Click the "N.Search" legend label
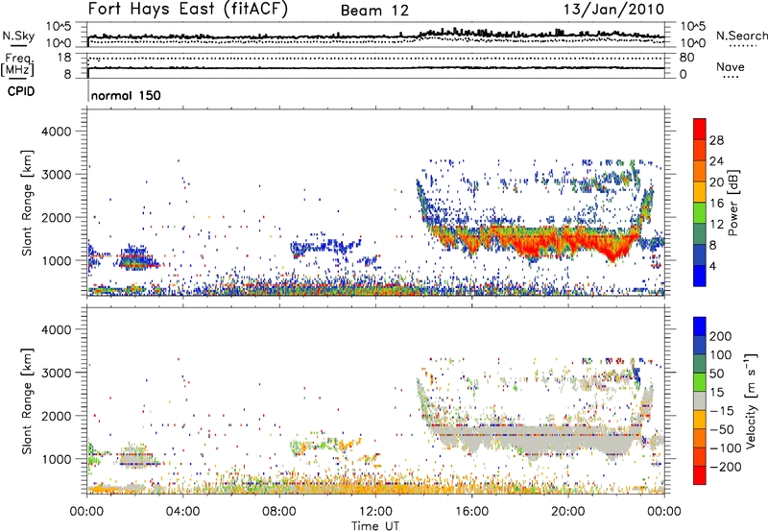Image resolution: width=768 pixels, height=532 pixels. tap(741, 36)
